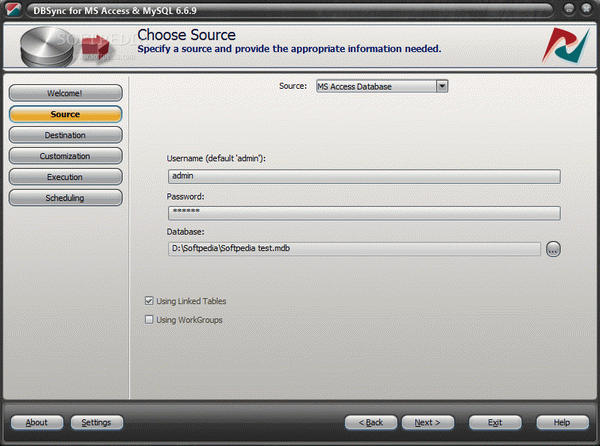This screenshot has width=600, height=446.
Task: Click the database disk icon in header
Action: point(47,47)
